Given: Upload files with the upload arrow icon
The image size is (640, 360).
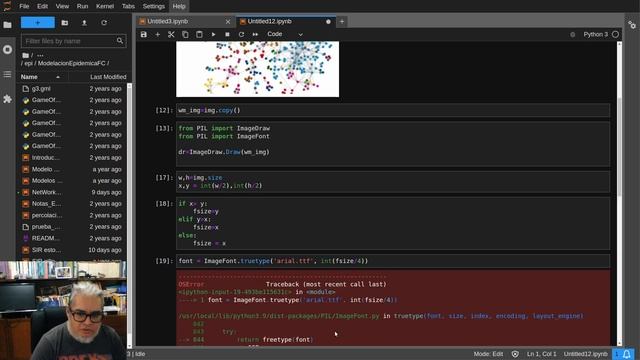Looking at the screenshot, I should [x=84, y=23].
